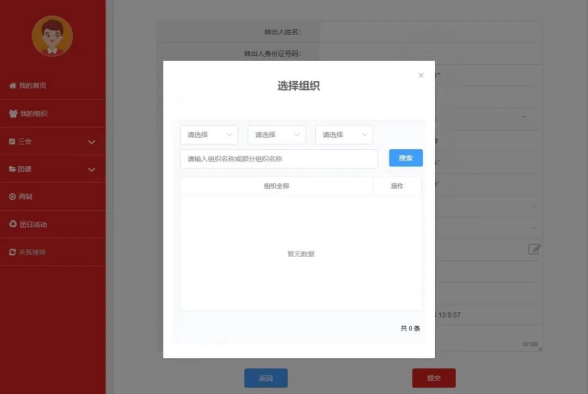
Task: Expand the 团课 submenu chevron
Action: 92,169
